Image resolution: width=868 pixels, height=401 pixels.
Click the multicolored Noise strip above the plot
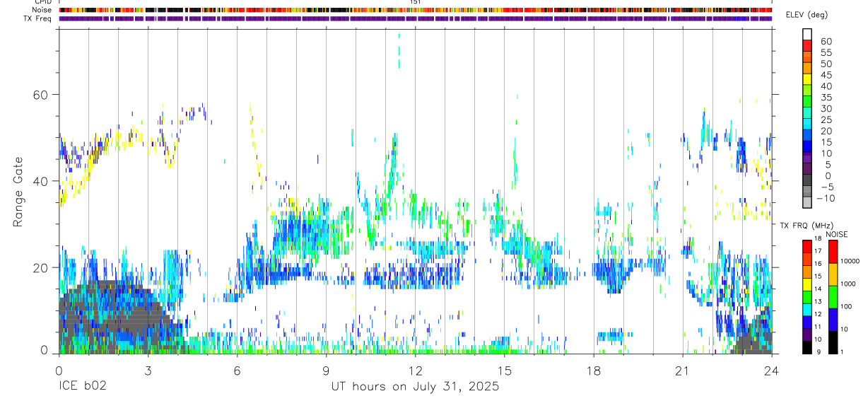(416, 10)
